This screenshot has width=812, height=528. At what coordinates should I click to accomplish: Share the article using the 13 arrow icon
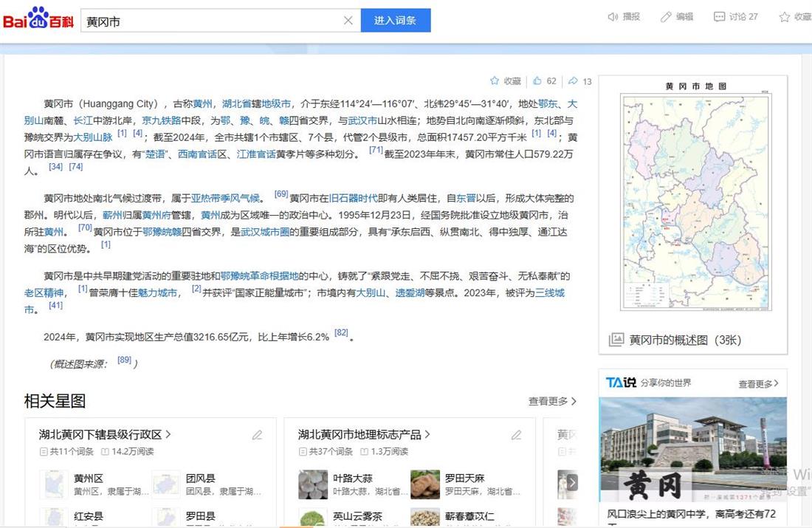pos(573,80)
